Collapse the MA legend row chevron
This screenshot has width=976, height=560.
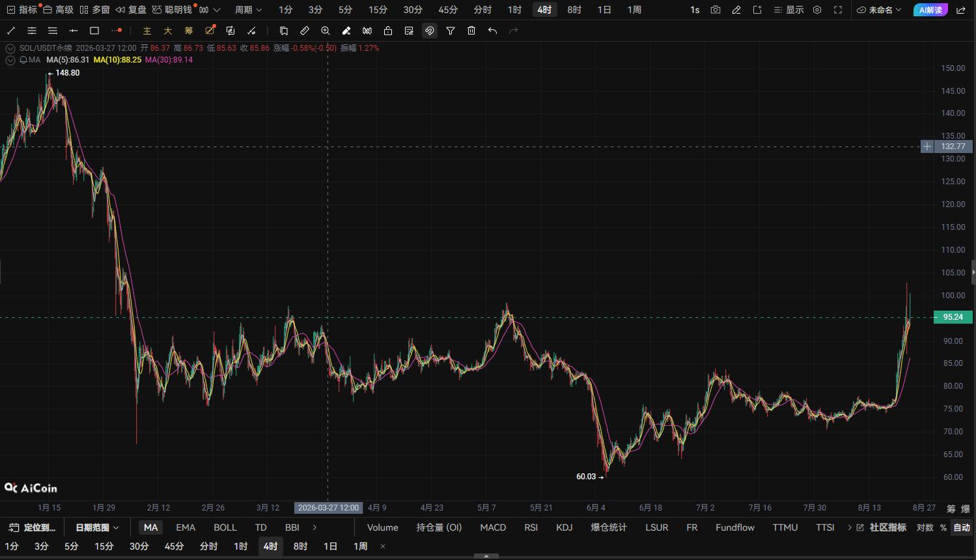10,60
